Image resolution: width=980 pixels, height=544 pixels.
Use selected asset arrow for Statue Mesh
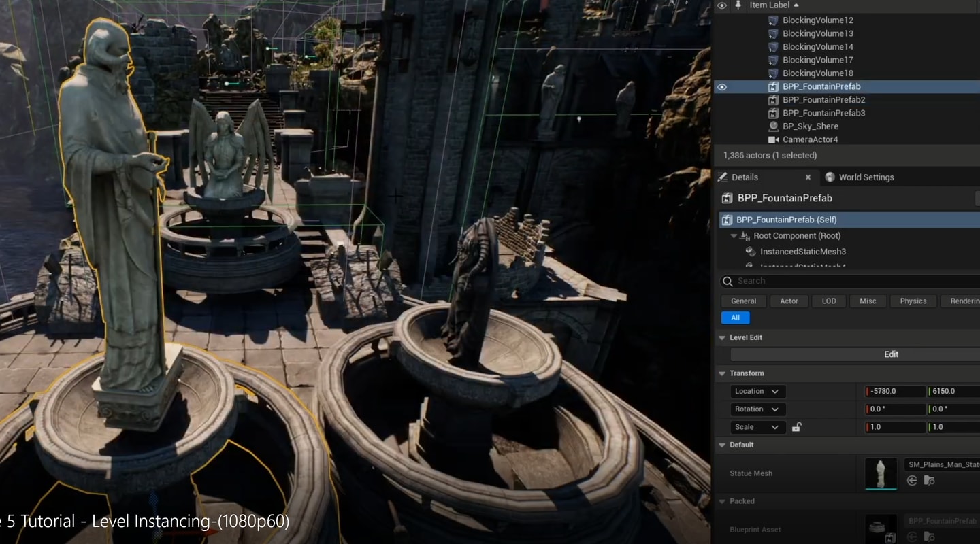[913, 481]
